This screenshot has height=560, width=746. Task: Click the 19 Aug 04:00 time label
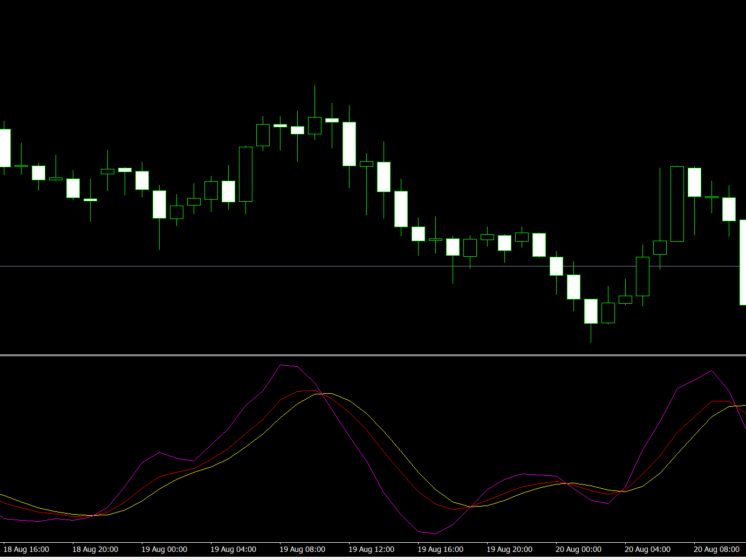233,549
